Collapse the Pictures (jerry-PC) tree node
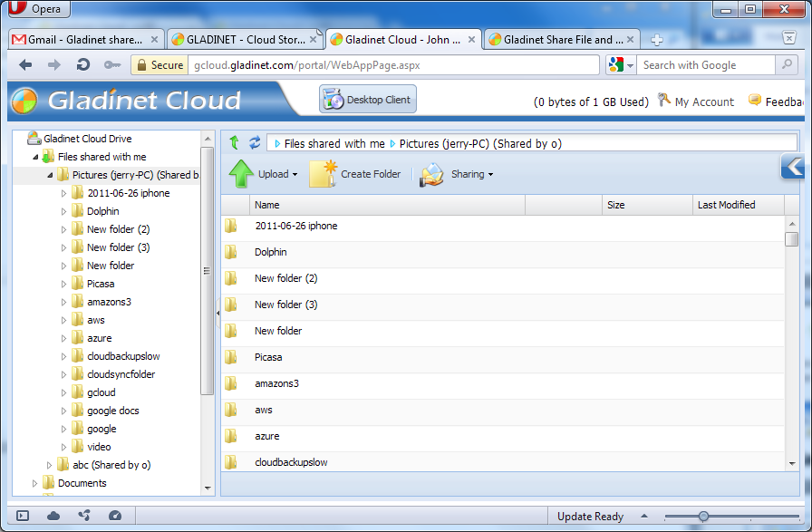 point(50,175)
